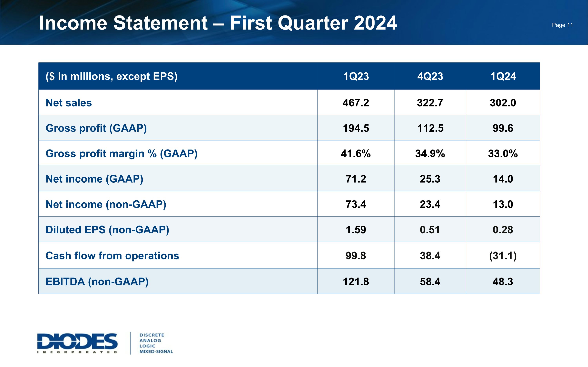
Task: Click the Net sales row label
Action: click(x=69, y=103)
